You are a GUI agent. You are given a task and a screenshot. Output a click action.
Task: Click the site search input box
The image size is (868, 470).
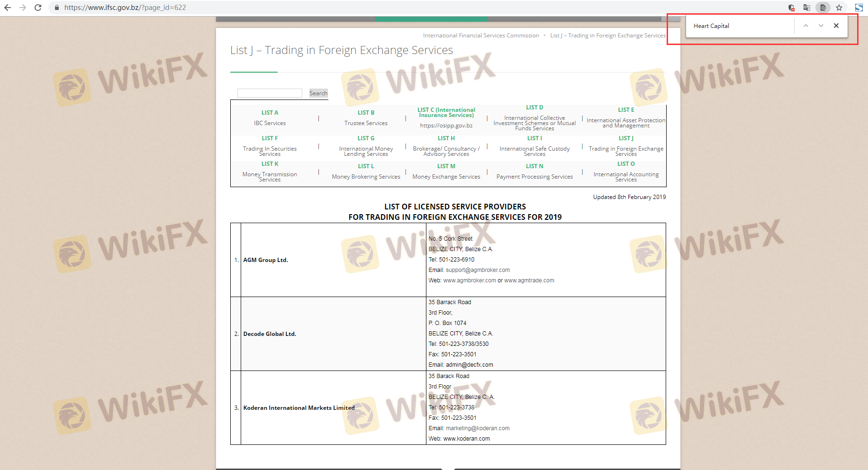[270, 93]
